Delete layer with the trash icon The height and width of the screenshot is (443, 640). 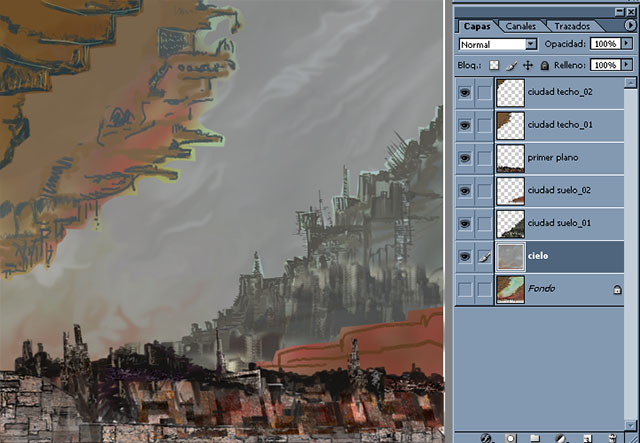[612, 439]
